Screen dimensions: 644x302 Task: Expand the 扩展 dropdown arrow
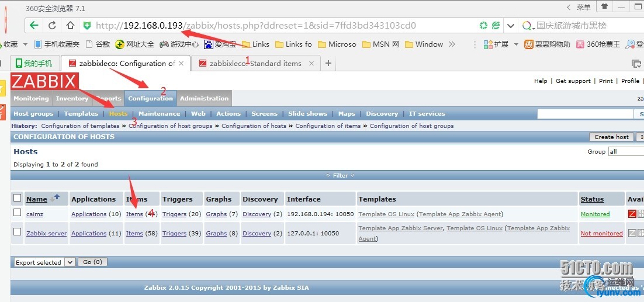pos(516,44)
